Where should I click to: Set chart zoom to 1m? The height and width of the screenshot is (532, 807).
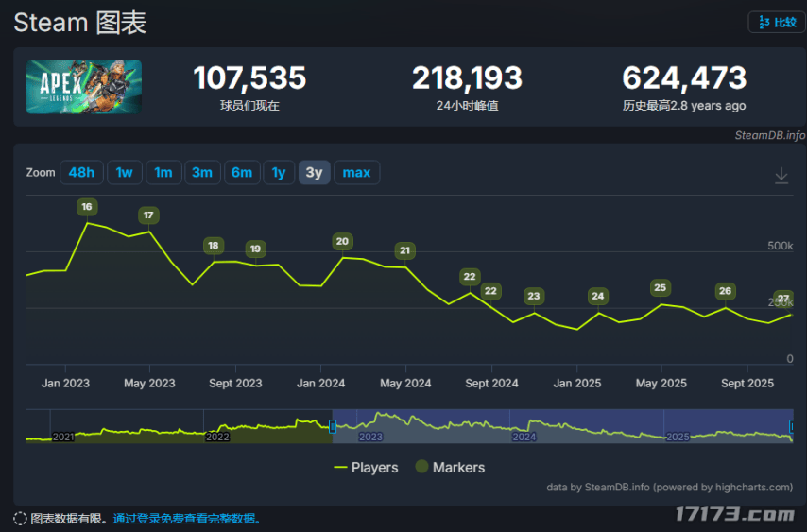tap(163, 172)
